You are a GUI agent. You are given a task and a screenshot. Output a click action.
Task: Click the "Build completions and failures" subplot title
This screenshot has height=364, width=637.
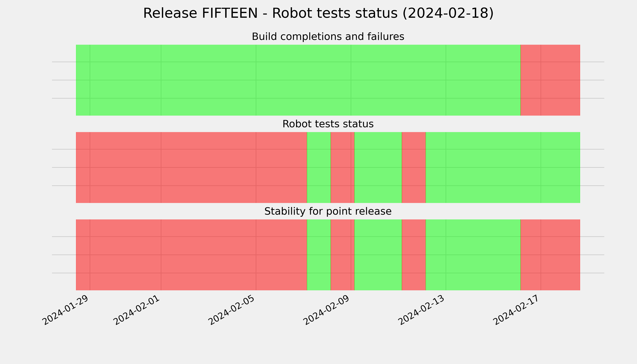coord(328,37)
